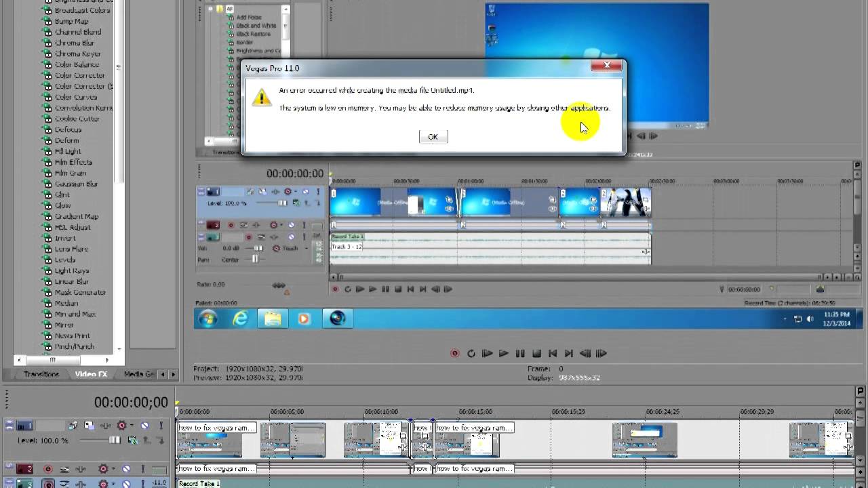Image resolution: width=868 pixels, height=488 pixels.
Task: Switch to the Transitions tab
Action: coord(41,374)
